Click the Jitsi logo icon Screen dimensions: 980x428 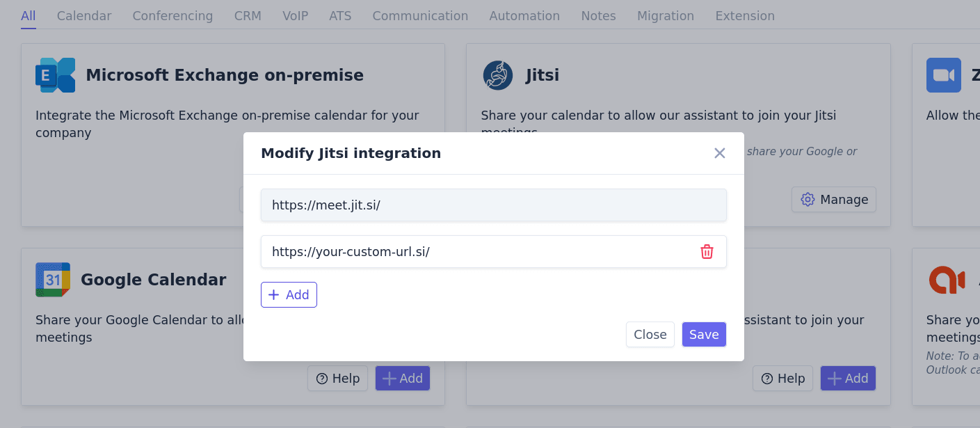pyautogui.click(x=498, y=75)
